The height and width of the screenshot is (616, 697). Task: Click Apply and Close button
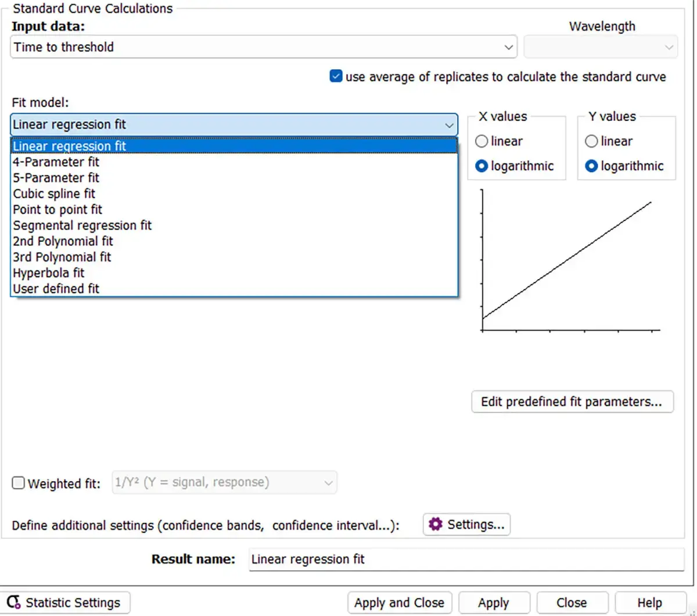click(x=399, y=603)
